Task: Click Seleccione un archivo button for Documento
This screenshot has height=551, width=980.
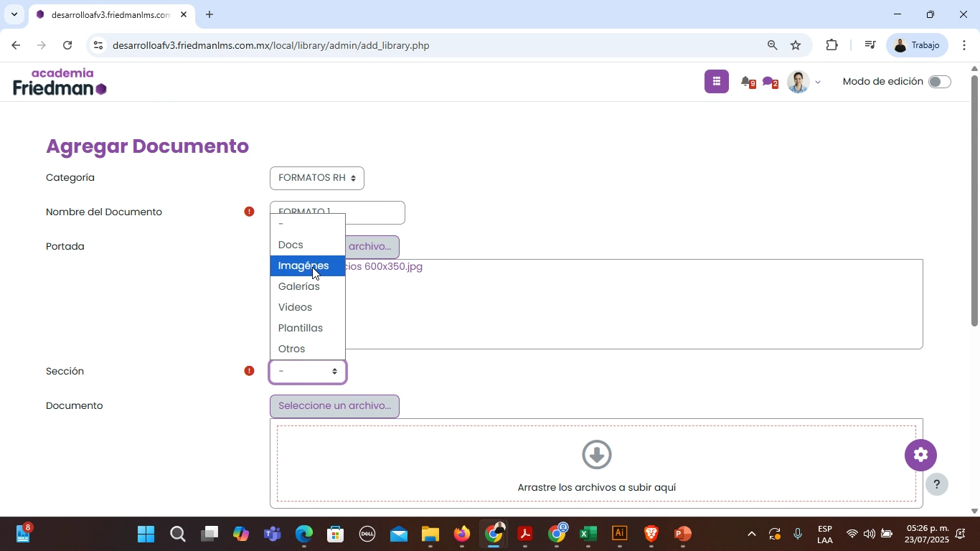Action: 334,406
